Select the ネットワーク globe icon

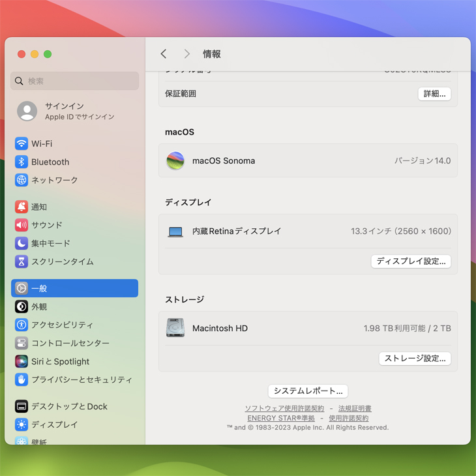pyautogui.click(x=22, y=180)
